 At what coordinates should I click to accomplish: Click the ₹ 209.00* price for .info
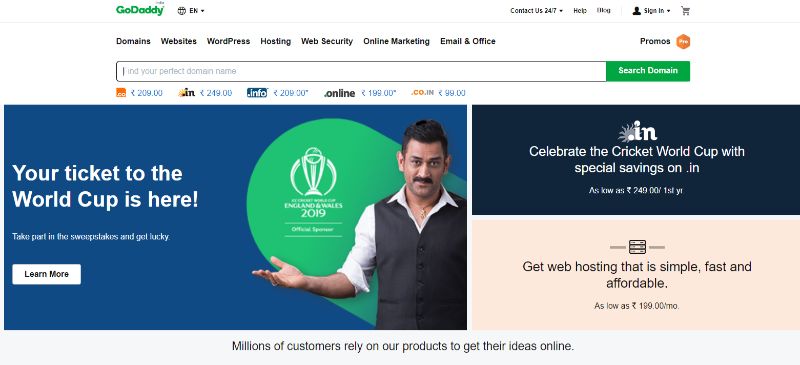pyautogui.click(x=291, y=93)
